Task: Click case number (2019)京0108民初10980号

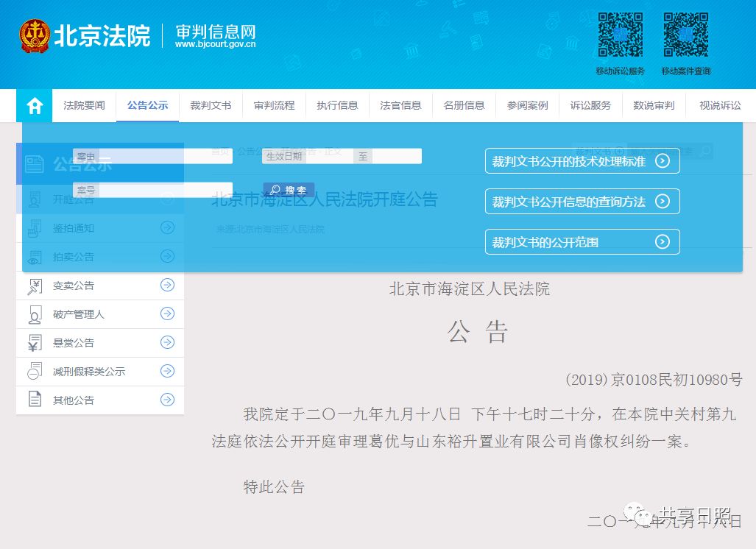Action: pos(654,380)
